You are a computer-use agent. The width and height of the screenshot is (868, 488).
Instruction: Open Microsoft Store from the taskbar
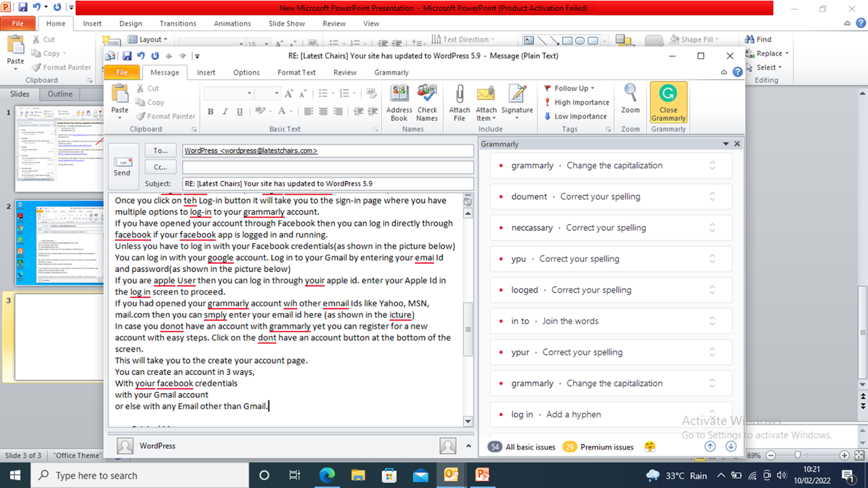tap(389, 476)
